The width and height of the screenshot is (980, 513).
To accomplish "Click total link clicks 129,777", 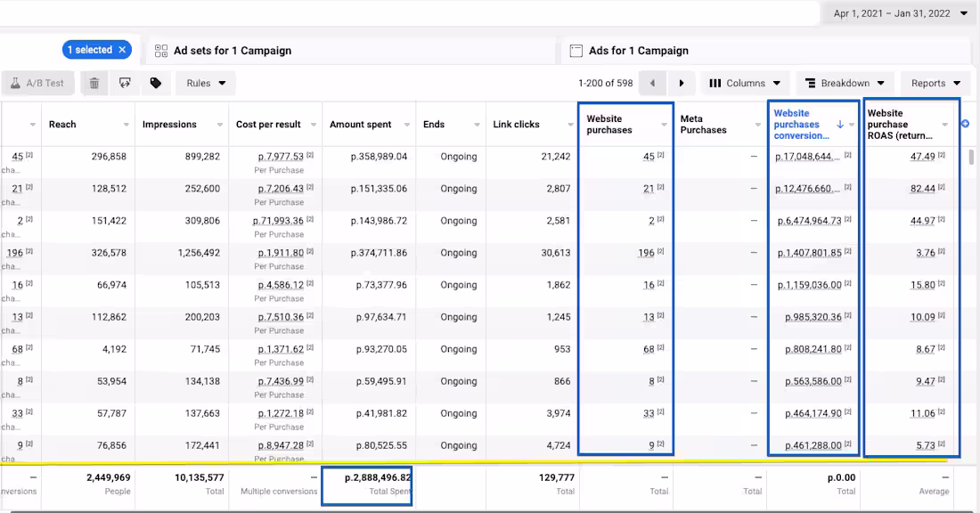I will tap(556, 477).
